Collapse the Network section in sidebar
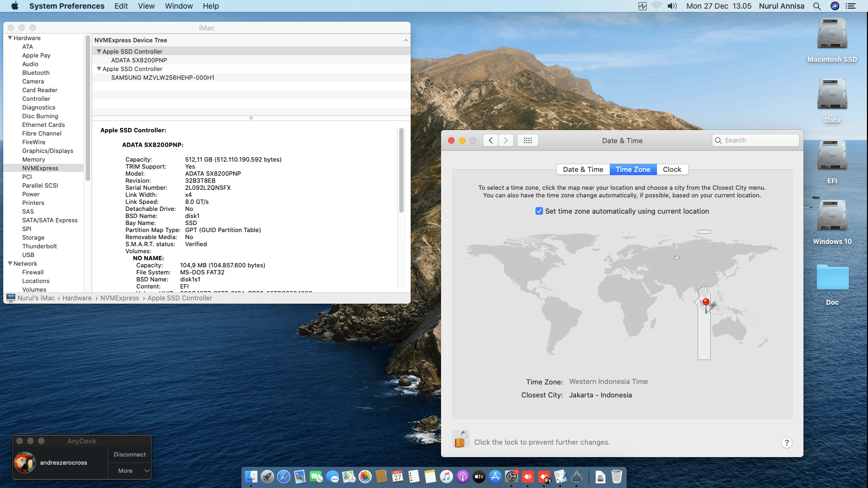868x488 pixels. coord(10,264)
